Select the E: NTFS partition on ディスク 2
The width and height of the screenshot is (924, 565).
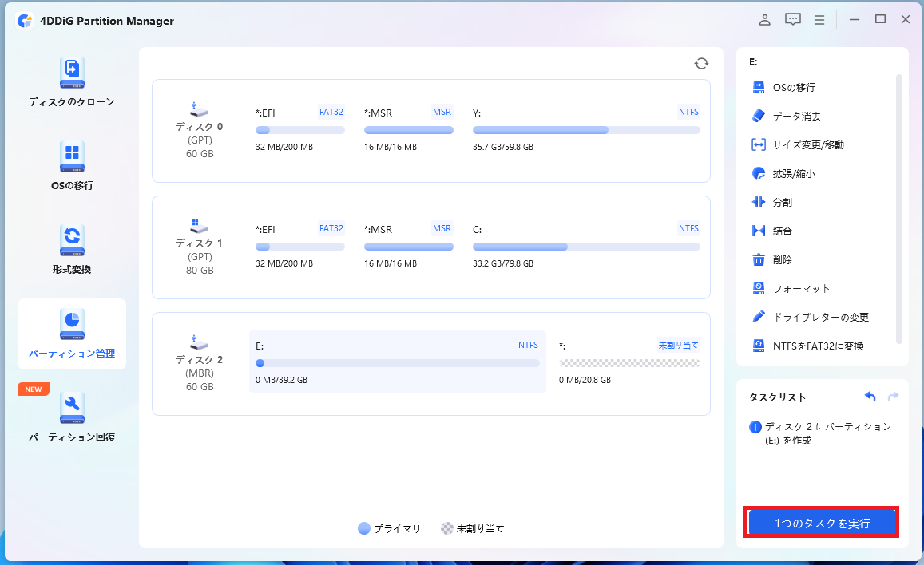398,362
